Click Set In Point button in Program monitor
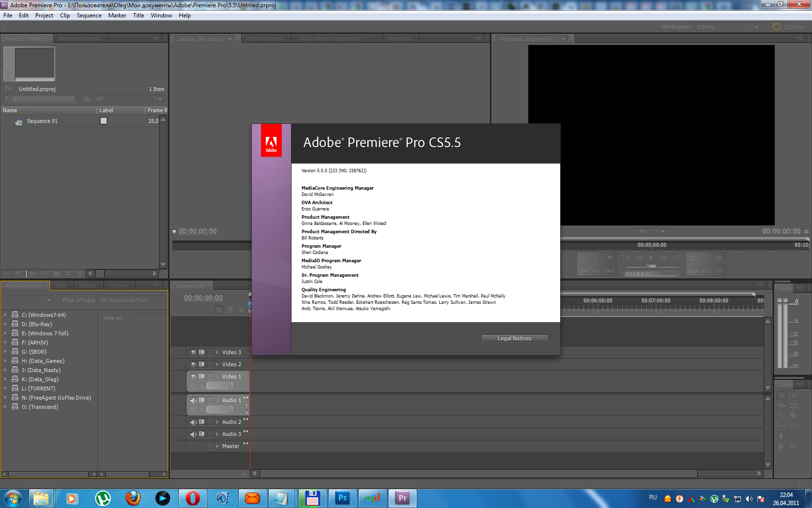812x508 pixels. point(584,258)
